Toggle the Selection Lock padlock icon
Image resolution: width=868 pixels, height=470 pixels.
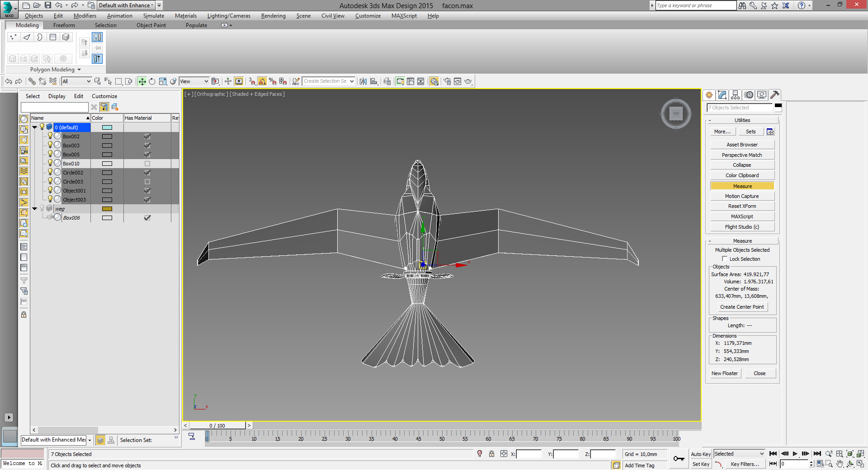pos(491,454)
